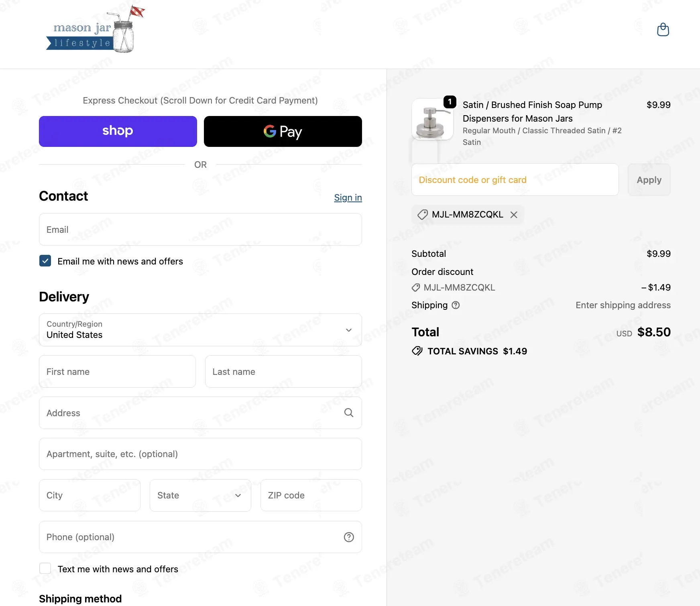Screen dimensions: 700x606
Task: Select the Apartment, suite, etc. field
Action: coord(200,454)
